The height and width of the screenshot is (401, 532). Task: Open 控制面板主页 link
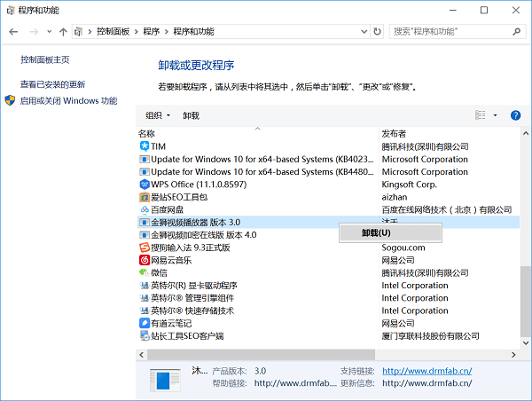click(x=45, y=59)
